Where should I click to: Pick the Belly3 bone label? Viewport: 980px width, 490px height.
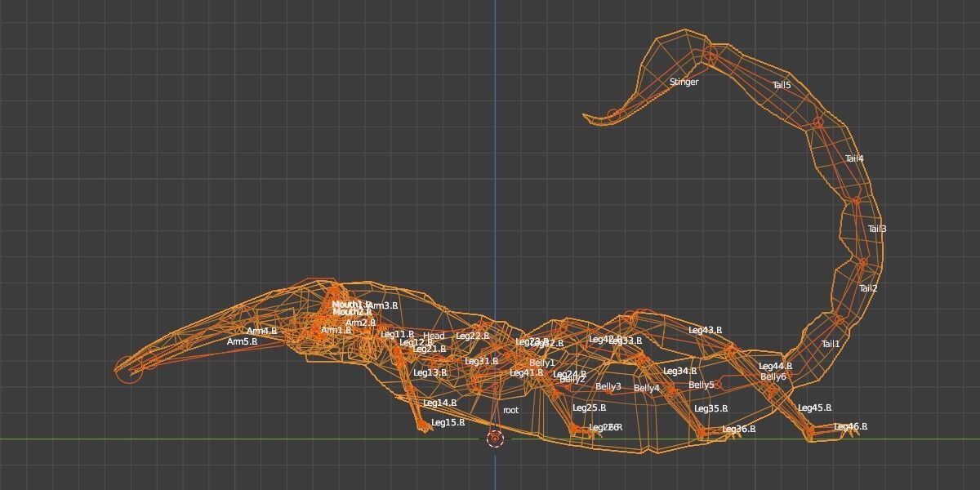click(x=608, y=386)
